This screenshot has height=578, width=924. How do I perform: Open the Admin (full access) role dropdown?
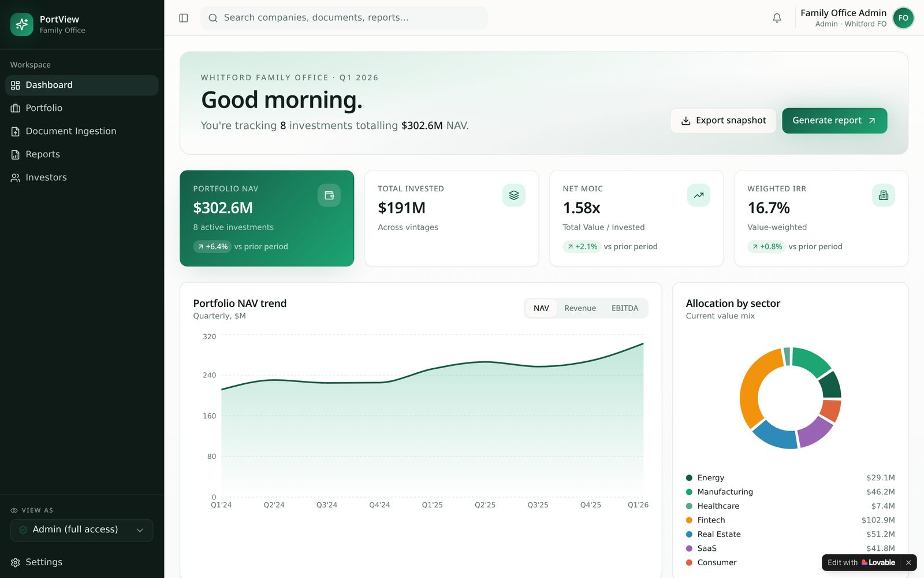[81, 530]
